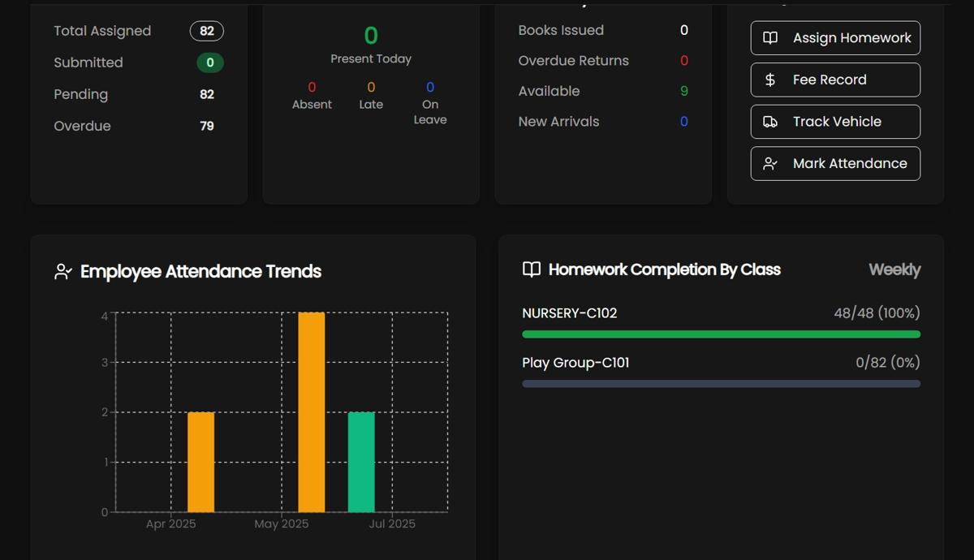Viewport: 974px width, 560px height.
Task: Click the book icon beside Homework Completion By Class
Action: click(532, 269)
